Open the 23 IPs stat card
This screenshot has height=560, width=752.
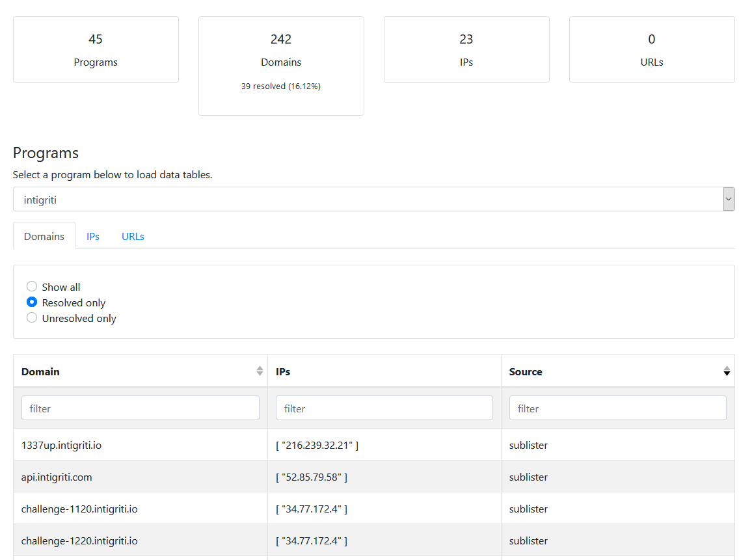click(x=466, y=49)
